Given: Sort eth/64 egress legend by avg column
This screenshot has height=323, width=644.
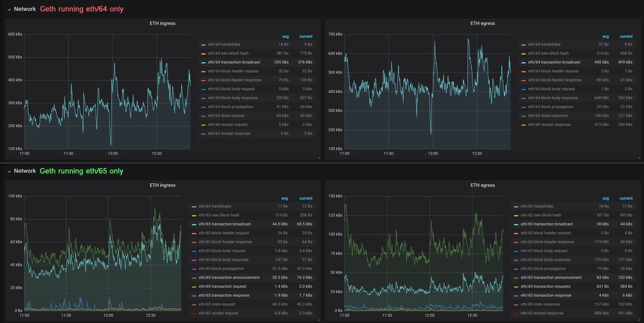Looking at the screenshot, I should tap(605, 36).
